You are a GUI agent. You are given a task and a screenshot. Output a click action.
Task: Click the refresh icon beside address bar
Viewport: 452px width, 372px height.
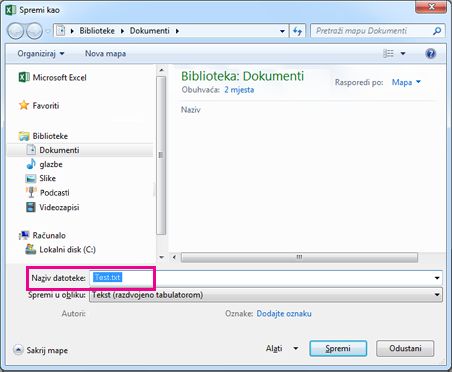[297, 31]
